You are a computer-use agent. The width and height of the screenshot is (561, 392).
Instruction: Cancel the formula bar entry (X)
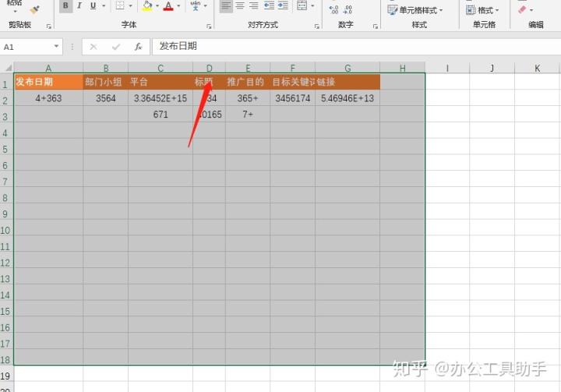93,47
